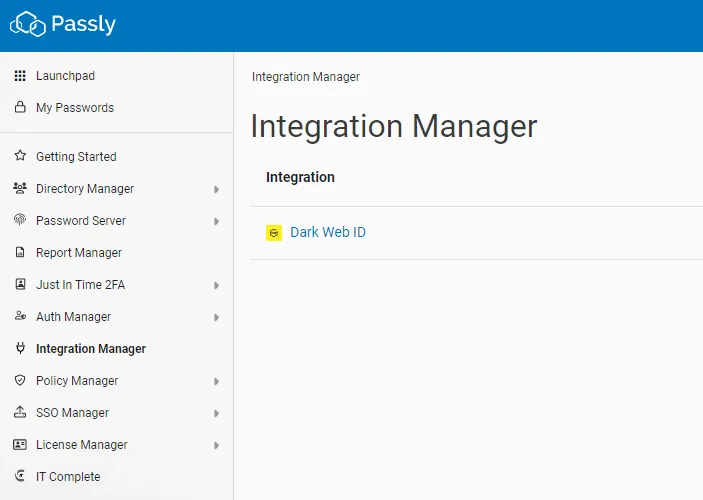This screenshot has width=703, height=500.
Task: Expand the License Manager submenu arrow
Action: pos(217,445)
